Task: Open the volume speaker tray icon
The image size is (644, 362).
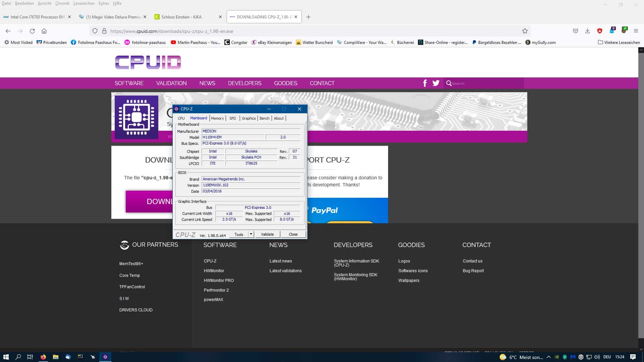Action: (597, 357)
